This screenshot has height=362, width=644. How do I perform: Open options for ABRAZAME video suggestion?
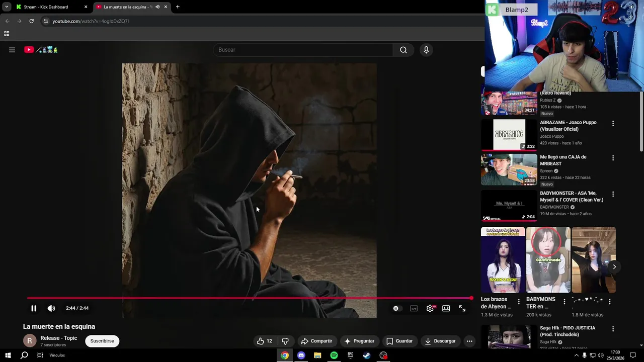coord(613,123)
